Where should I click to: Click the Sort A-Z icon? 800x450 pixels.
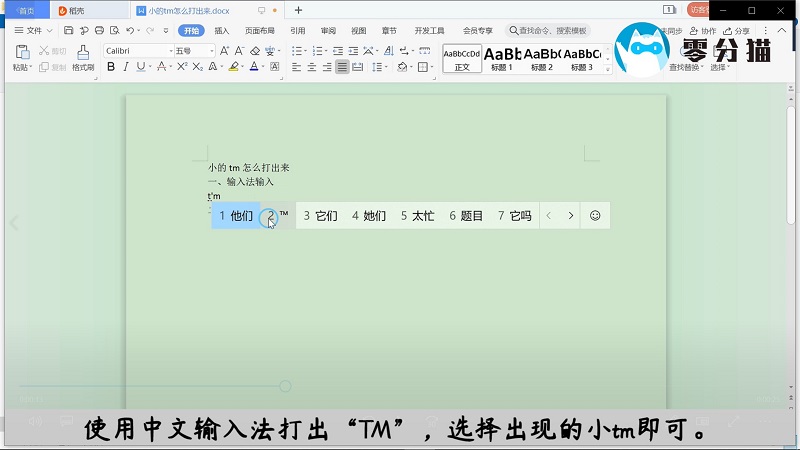click(389, 51)
